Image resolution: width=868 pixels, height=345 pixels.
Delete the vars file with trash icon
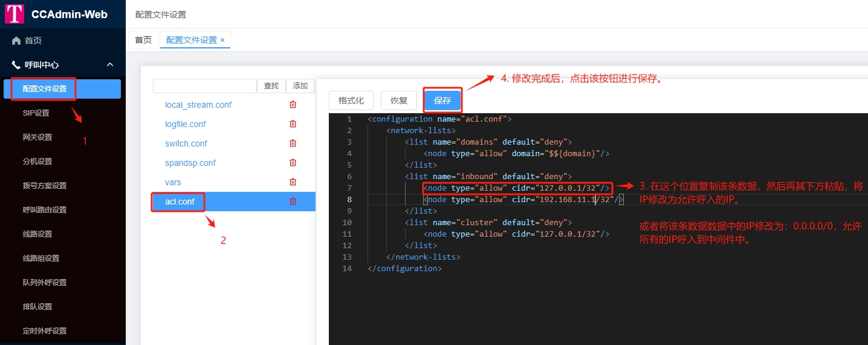tap(293, 182)
